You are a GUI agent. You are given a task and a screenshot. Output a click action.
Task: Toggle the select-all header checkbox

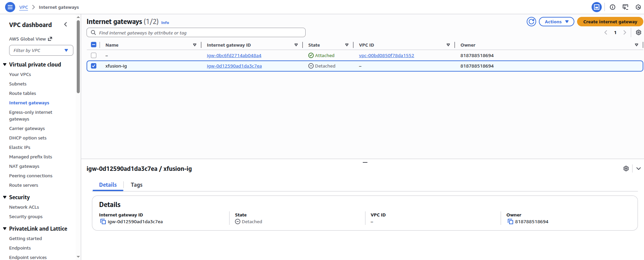(x=94, y=45)
